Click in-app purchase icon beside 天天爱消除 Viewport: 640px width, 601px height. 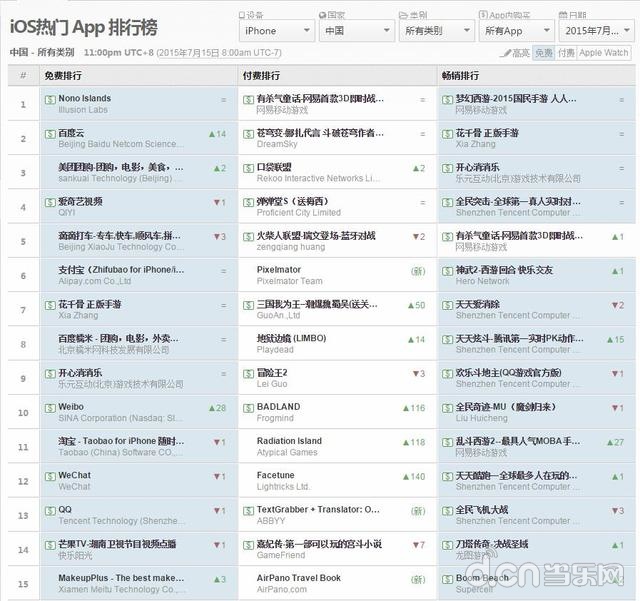pos(447,305)
